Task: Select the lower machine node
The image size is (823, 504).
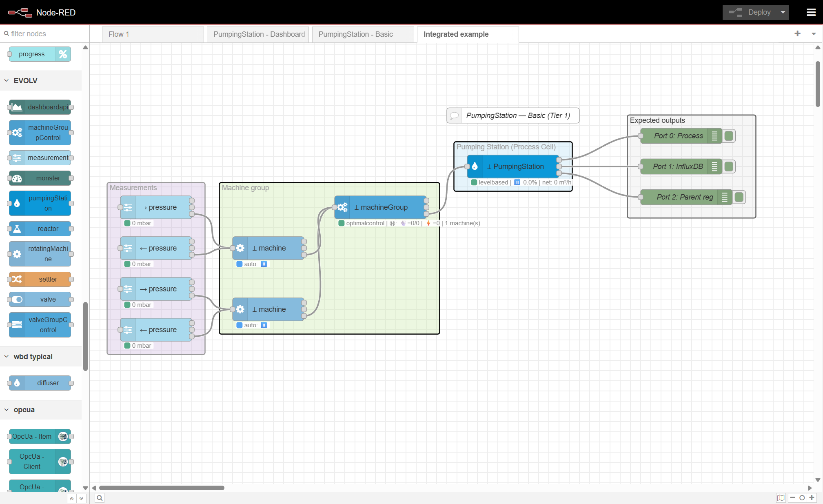Action: coord(268,309)
